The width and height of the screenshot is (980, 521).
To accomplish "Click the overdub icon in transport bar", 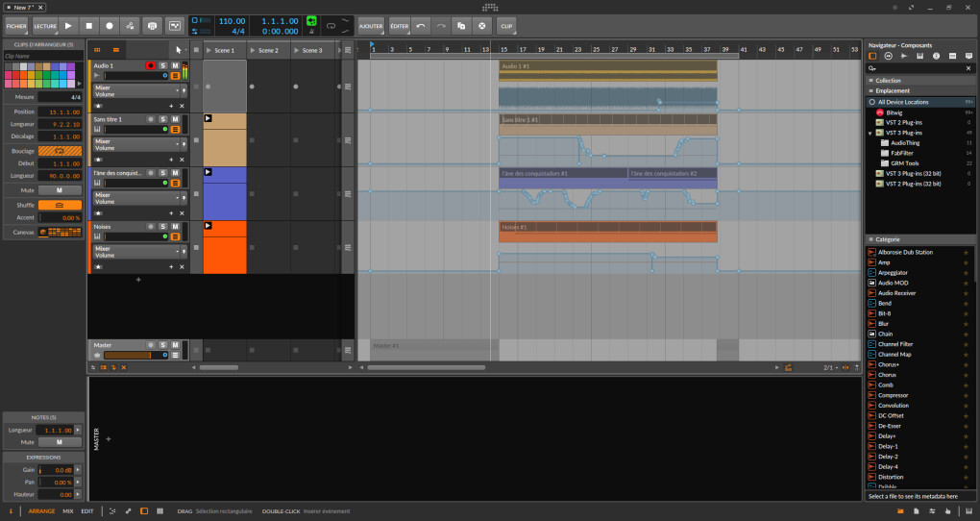I will click(152, 26).
